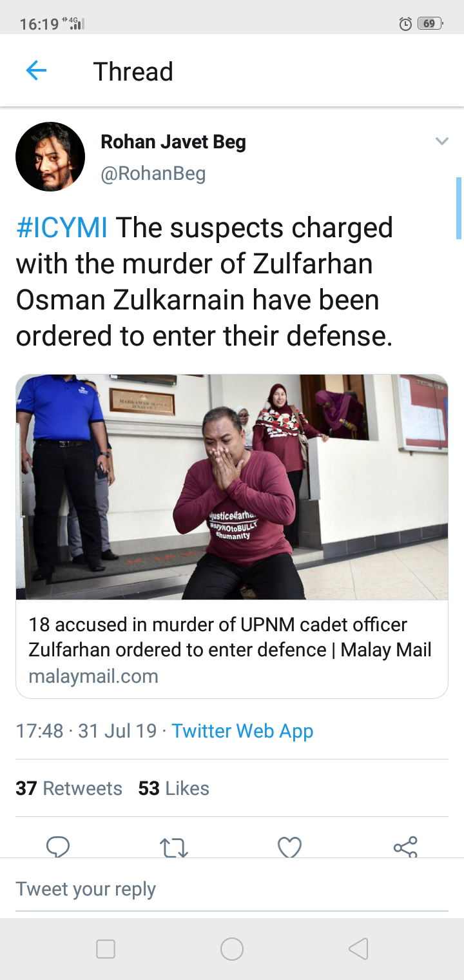View the 53 Likes list
464x980 pixels.
(174, 789)
